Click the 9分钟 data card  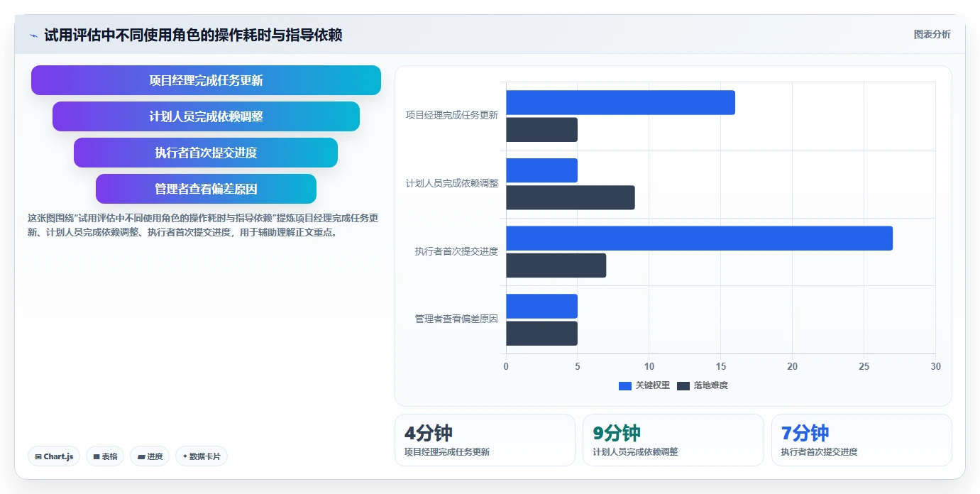pos(673,440)
